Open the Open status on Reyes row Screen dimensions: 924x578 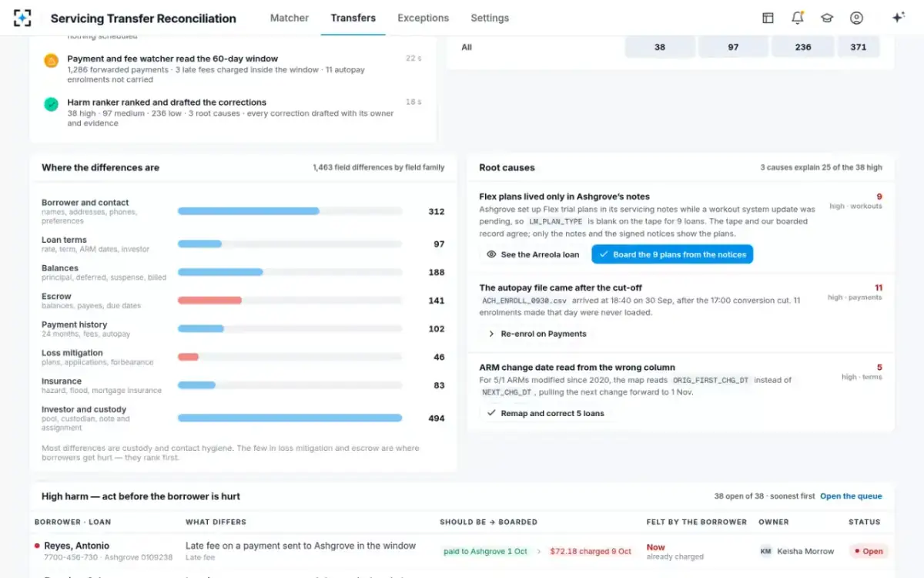pyautogui.click(x=869, y=551)
